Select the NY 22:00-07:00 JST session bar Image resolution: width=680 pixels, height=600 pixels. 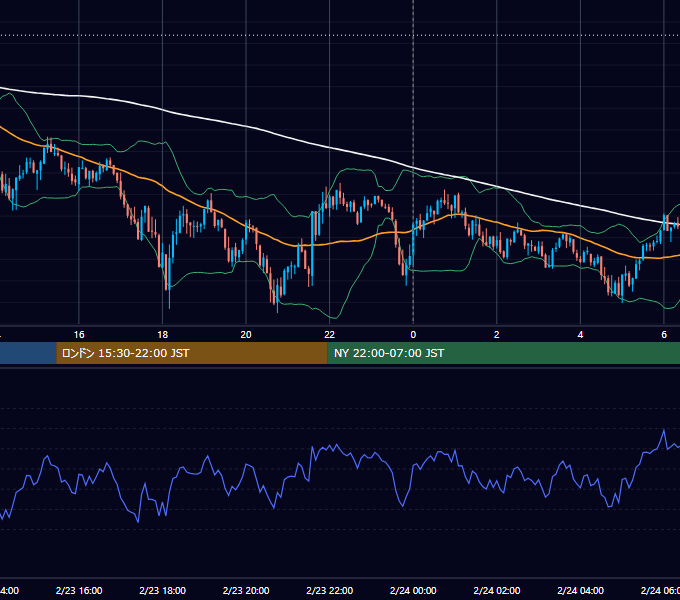503,353
